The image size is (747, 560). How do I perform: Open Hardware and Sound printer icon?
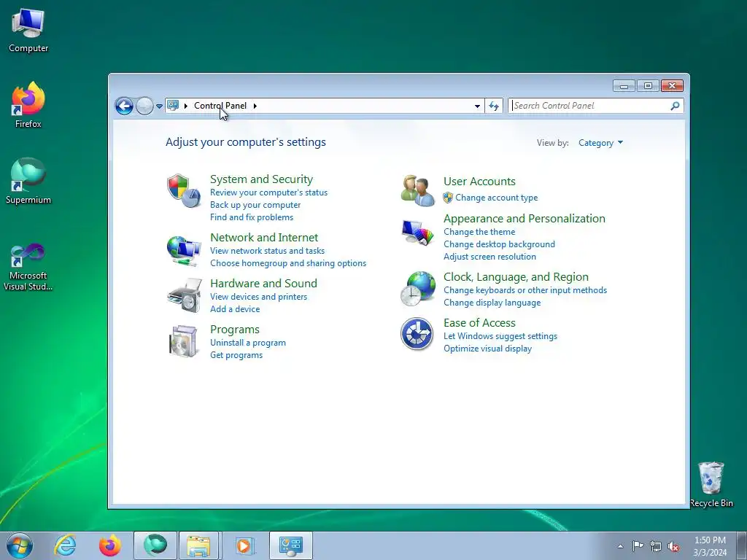click(185, 295)
